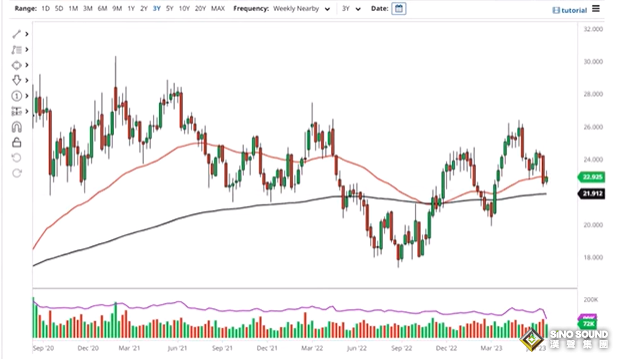Select the text annotation tool

[x=16, y=50]
